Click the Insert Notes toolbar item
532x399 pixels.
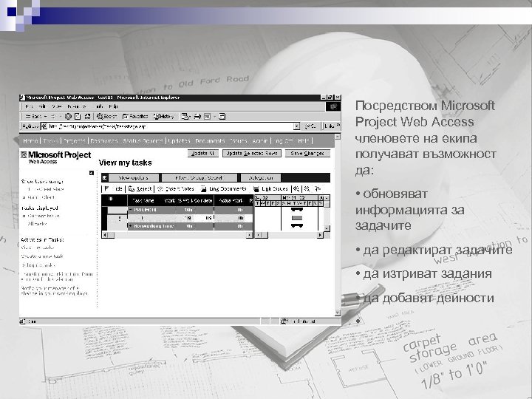coord(176,189)
